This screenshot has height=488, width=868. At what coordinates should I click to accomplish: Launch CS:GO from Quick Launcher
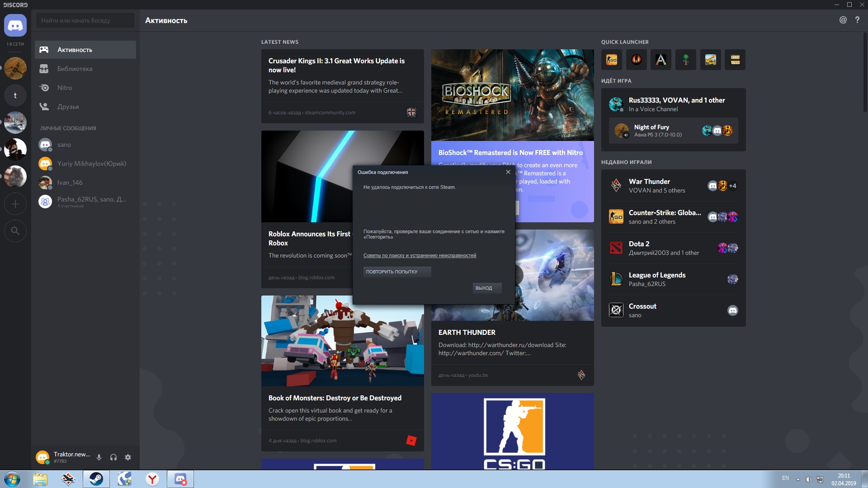click(x=612, y=60)
